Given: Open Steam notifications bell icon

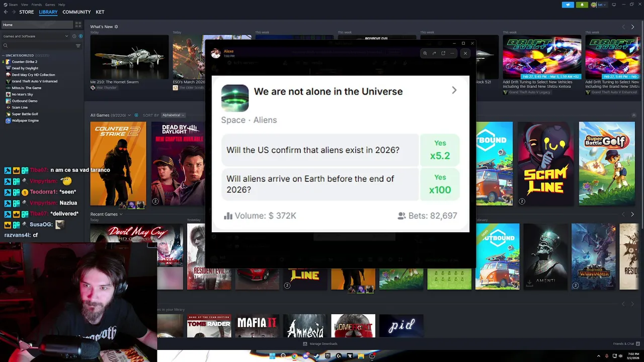Looking at the screenshot, I should tap(582, 5).
